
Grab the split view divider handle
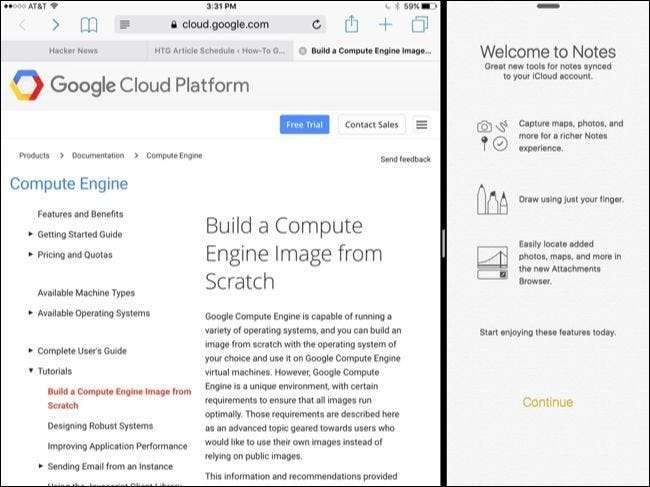[x=442, y=243]
